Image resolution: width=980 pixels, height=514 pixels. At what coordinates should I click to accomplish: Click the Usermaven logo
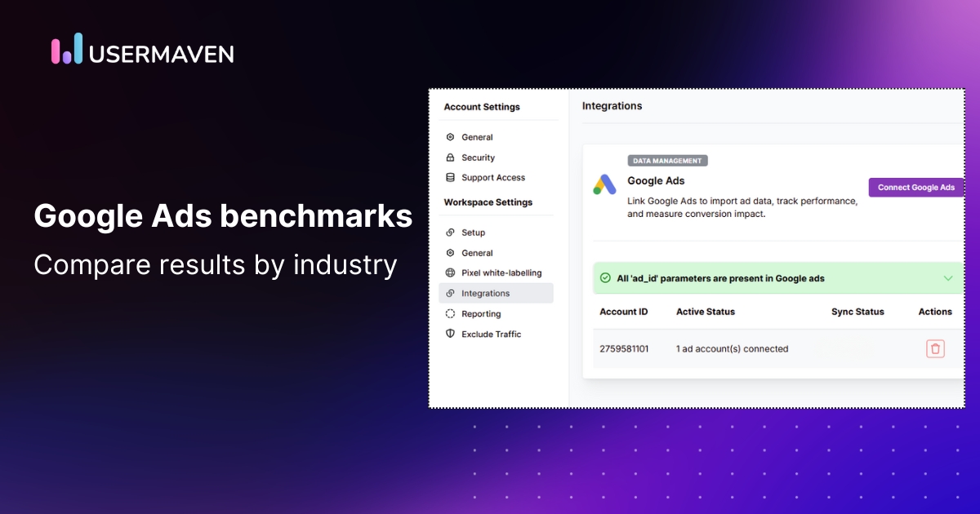(141, 51)
